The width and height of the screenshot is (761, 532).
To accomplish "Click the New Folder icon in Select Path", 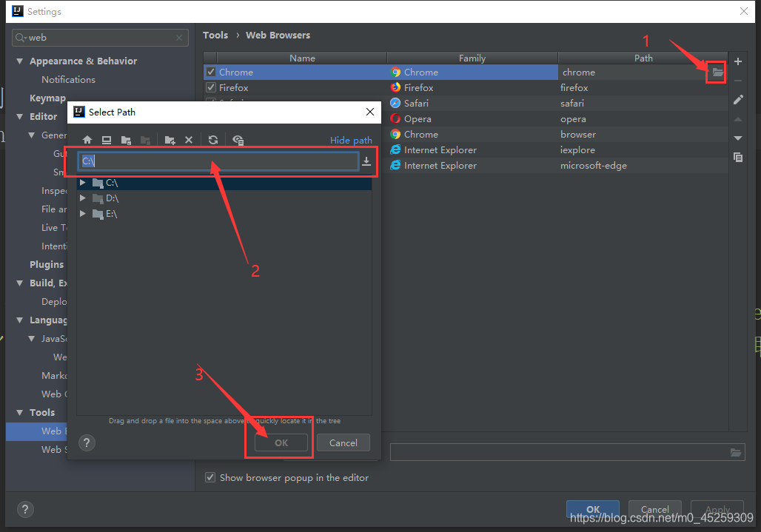I will (x=170, y=140).
